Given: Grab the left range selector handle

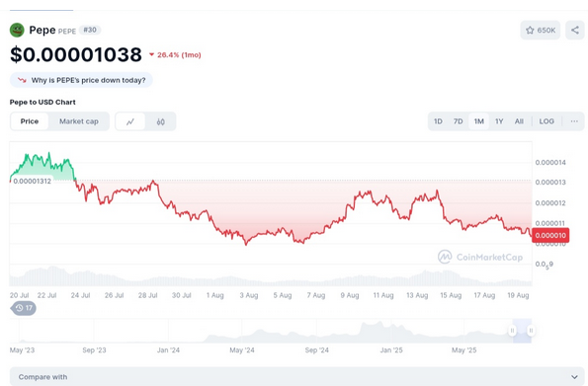Looking at the screenshot, I should coord(512,331).
